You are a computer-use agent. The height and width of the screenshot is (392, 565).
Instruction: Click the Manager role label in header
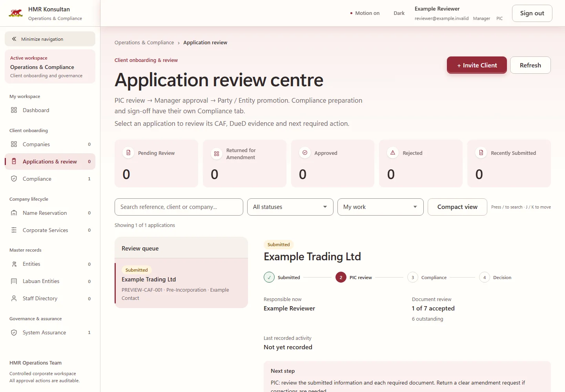(x=481, y=18)
